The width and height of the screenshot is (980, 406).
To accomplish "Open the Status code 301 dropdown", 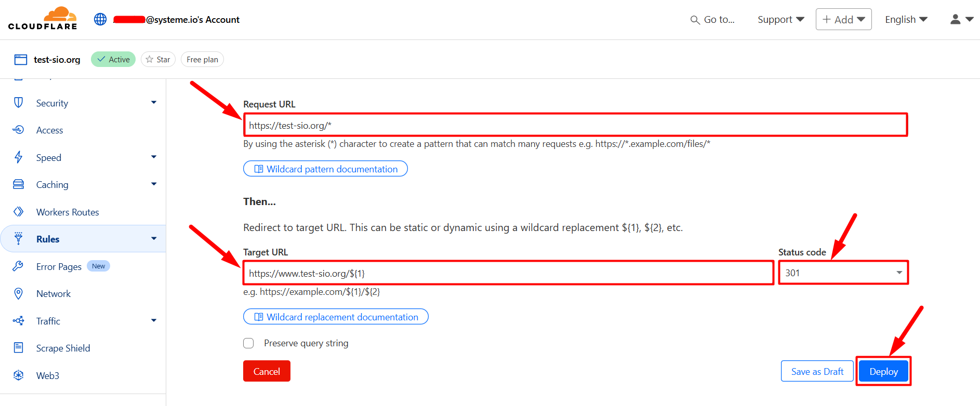I will 843,273.
